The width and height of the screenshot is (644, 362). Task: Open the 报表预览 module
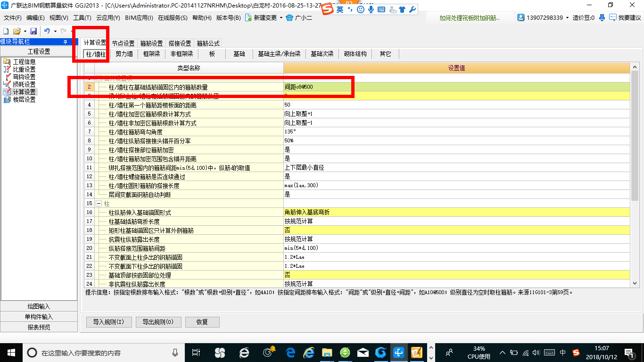coord(39,327)
